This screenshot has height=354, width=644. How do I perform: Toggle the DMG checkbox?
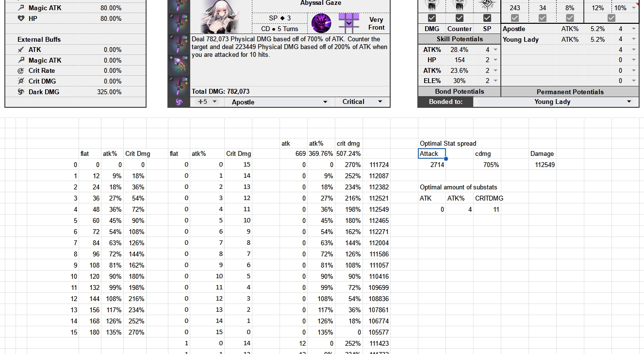click(431, 18)
